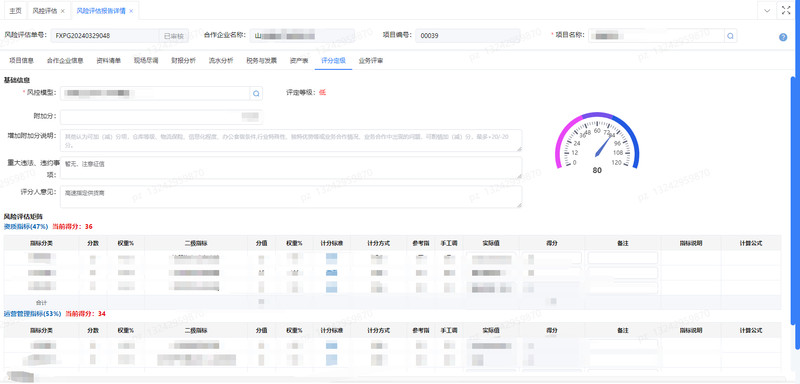
Task: Open the 税务与发票 section tab
Action: click(x=262, y=60)
